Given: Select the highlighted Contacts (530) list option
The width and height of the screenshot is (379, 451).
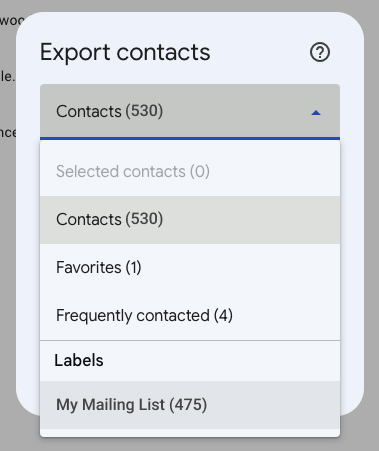Looking at the screenshot, I should (x=190, y=220).
